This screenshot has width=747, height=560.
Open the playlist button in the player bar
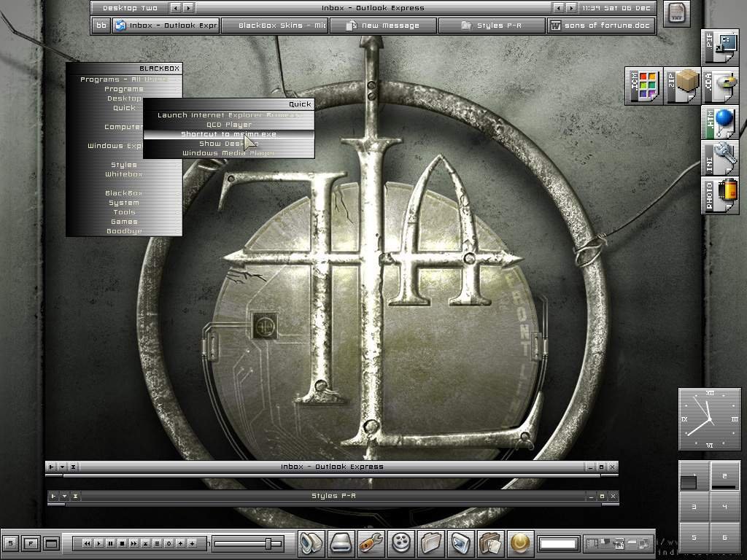(x=158, y=543)
